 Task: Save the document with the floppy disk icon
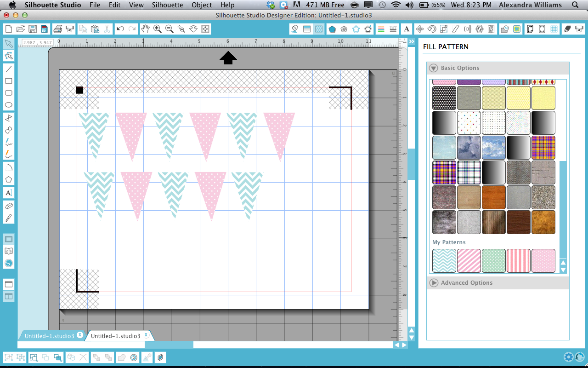[x=33, y=29]
